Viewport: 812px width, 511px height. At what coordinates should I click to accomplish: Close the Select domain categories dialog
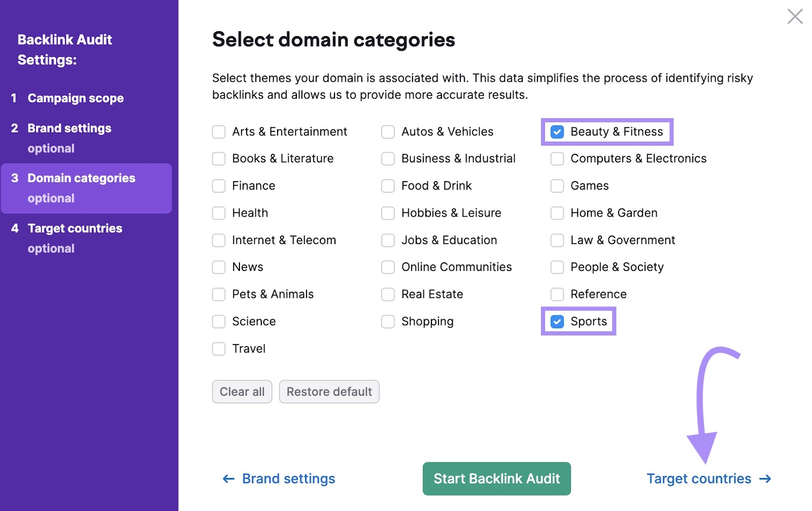[x=795, y=17]
